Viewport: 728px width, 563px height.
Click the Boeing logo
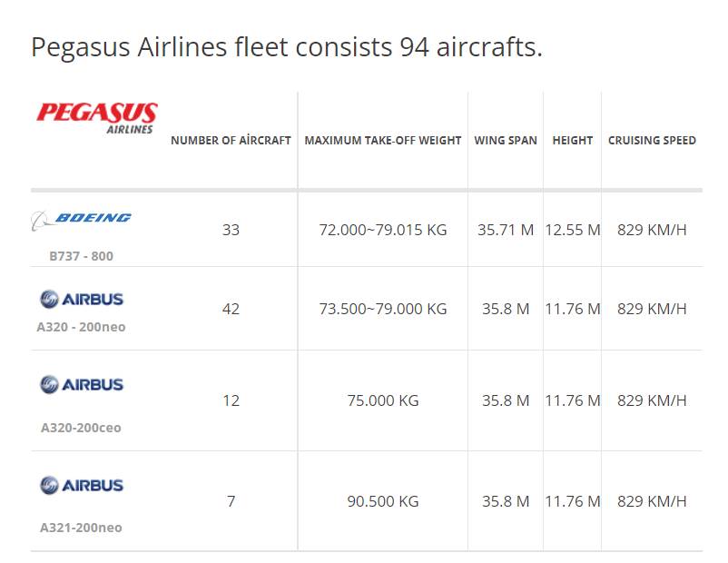(82, 220)
